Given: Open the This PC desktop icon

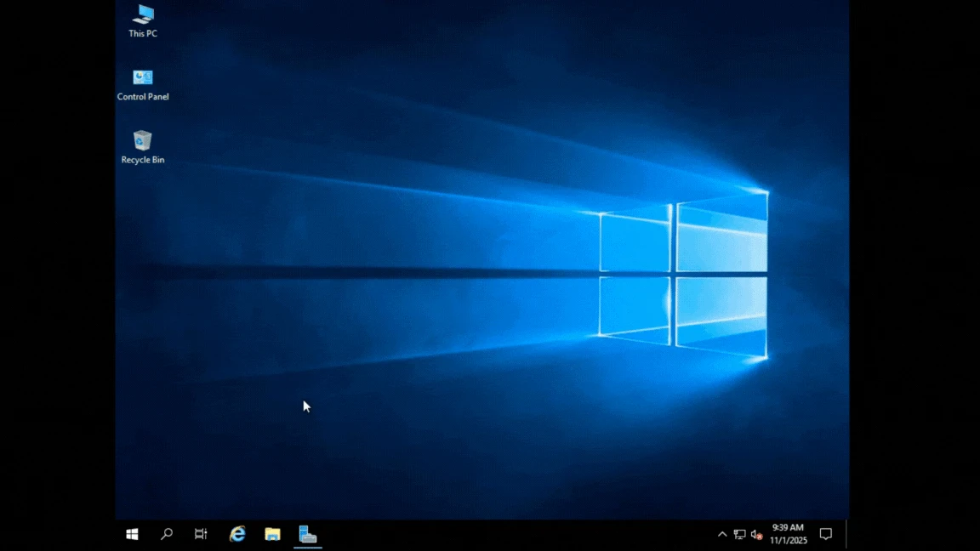Looking at the screenshot, I should point(143,14).
